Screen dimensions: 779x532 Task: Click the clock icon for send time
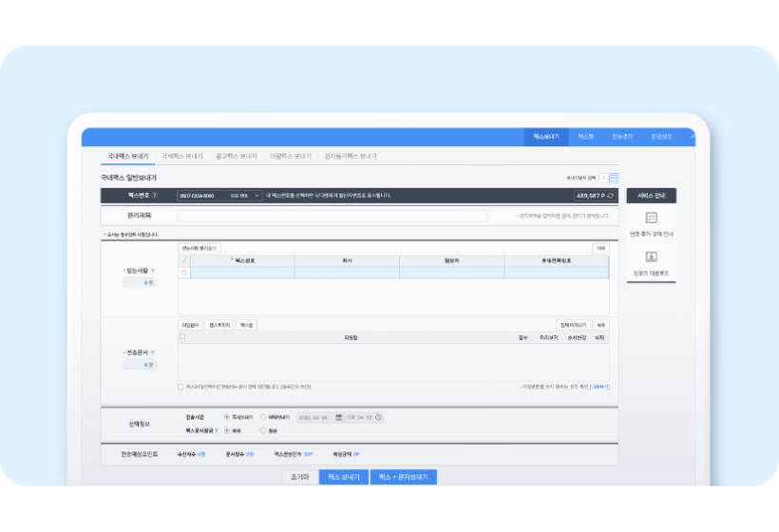click(x=378, y=417)
